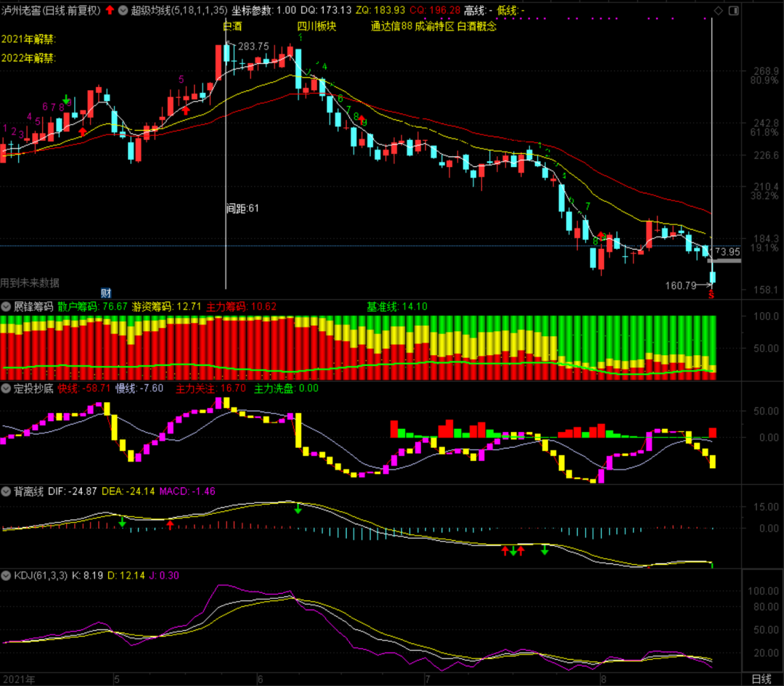
Task: Click the month 8 marker on time axis
Action: click(x=604, y=679)
